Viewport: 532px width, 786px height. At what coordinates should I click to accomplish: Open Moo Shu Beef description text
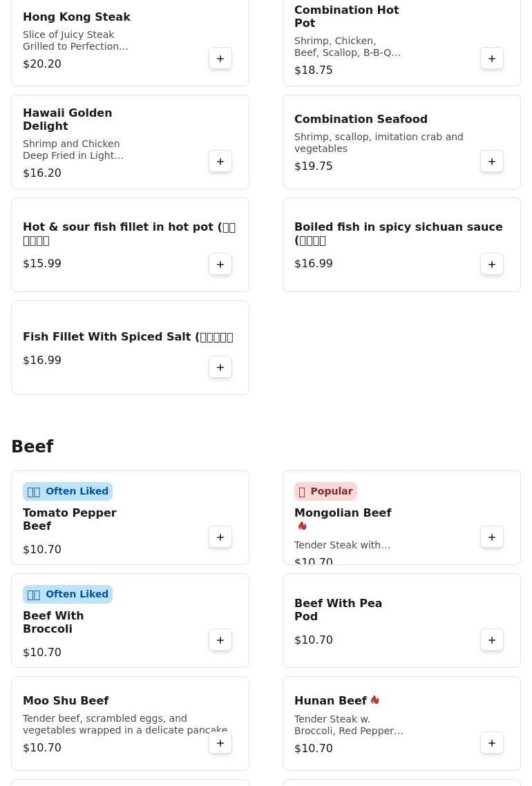(x=124, y=724)
